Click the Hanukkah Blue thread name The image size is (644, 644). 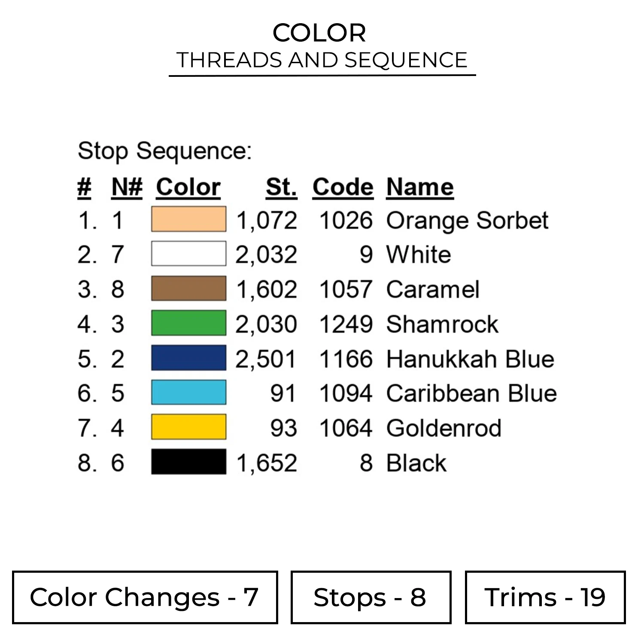(470, 359)
